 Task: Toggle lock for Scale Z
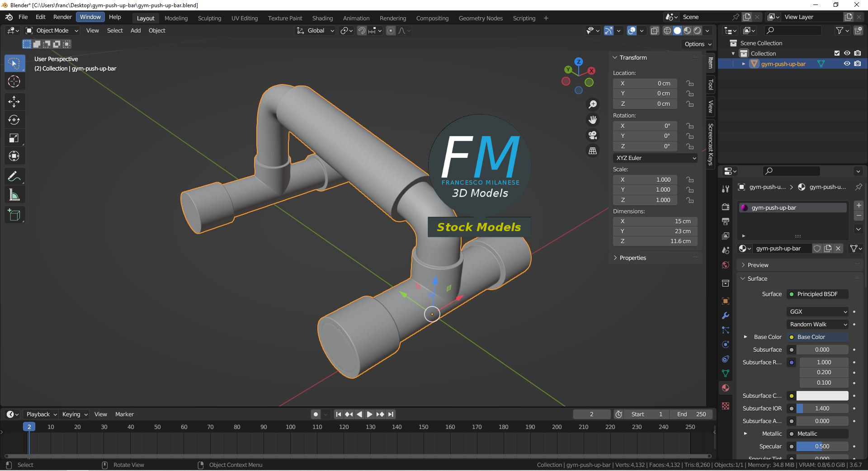pyautogui.click(x=690, y=200)
